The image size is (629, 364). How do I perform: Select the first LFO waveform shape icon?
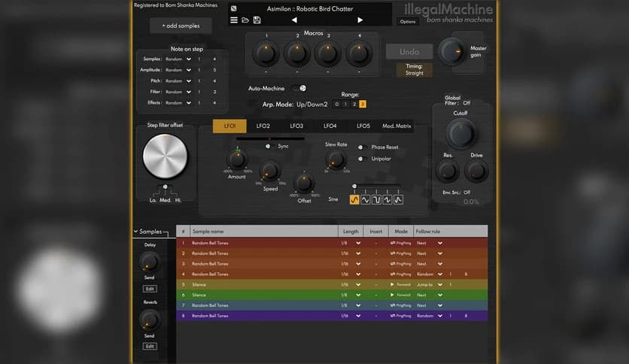click(x=354, y=199)
